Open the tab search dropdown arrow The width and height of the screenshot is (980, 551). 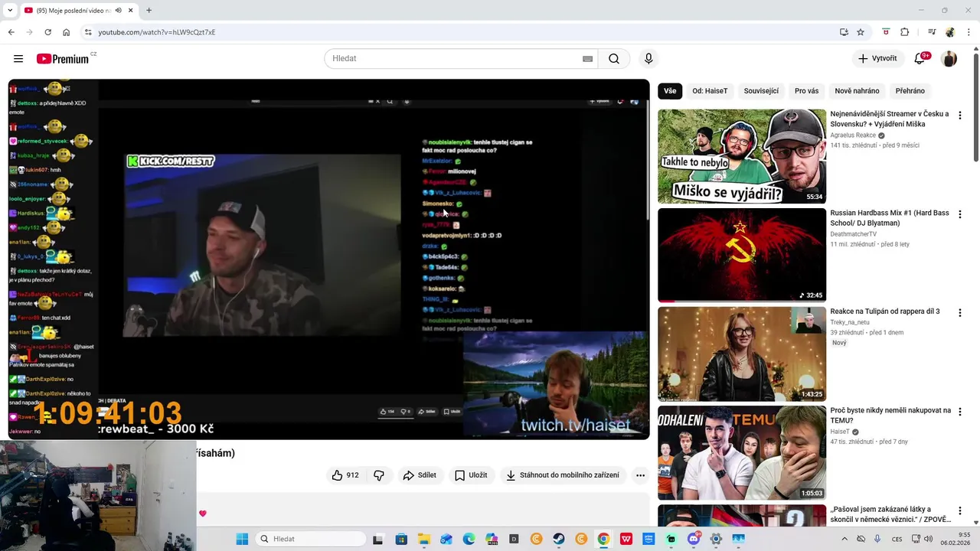[x=10, y=10]
